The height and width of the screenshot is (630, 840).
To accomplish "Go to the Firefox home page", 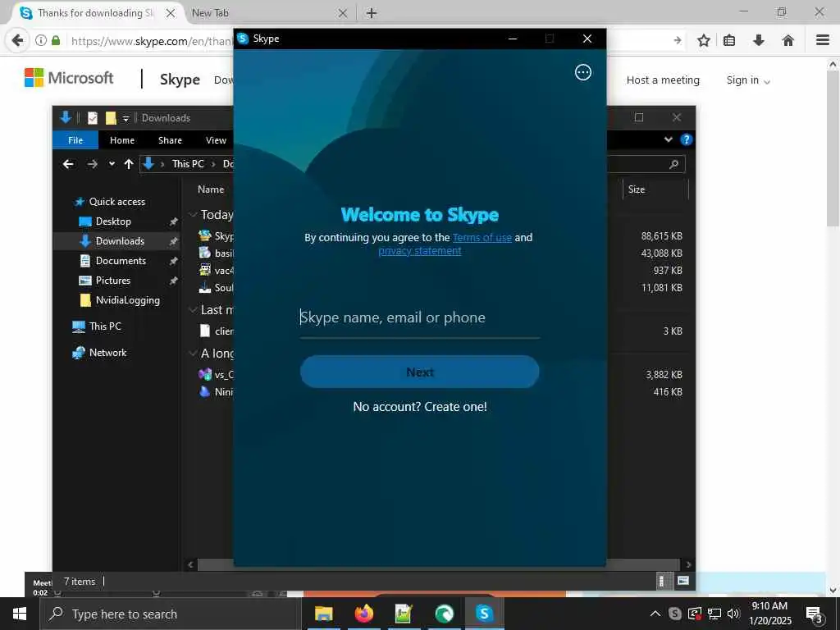I will click(x=788, y=40).
